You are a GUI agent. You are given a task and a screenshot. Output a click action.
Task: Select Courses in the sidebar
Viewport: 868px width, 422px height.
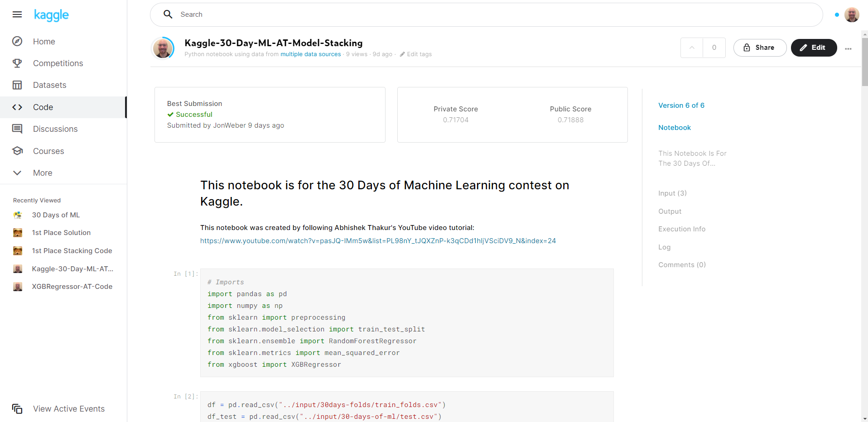pyautogui.click(x=63, y=151)
